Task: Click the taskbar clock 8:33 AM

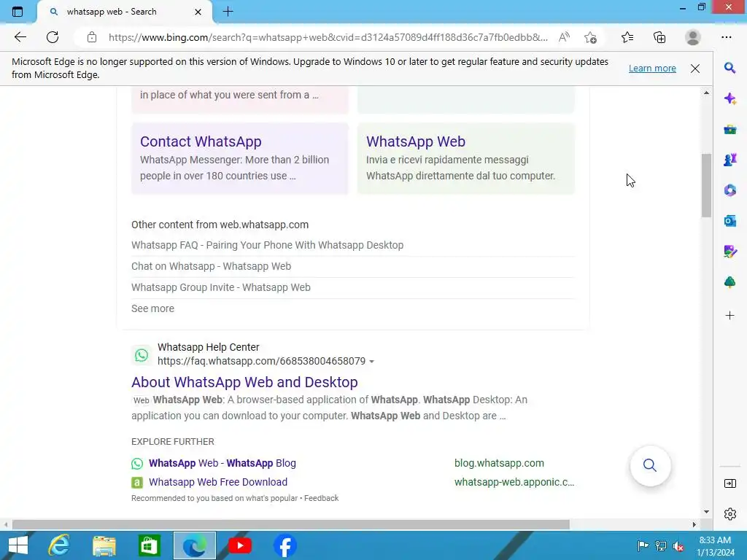Action: (x=716, y=540)
